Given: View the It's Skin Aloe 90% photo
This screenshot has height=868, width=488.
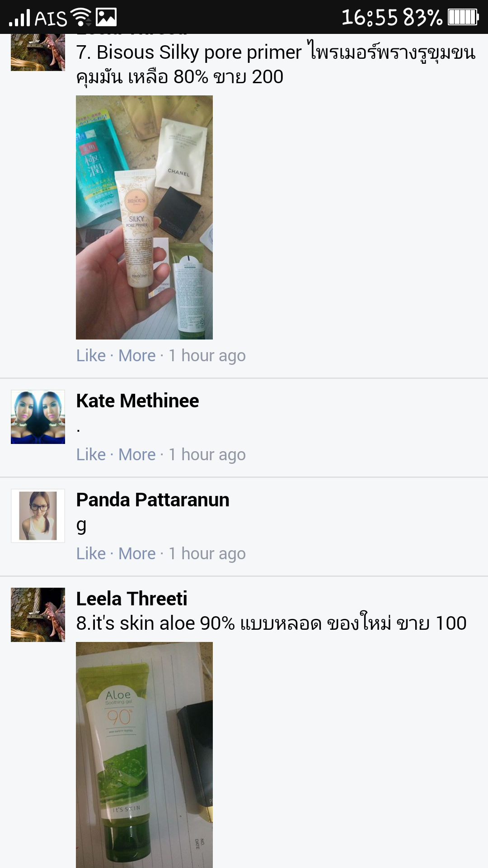Looking at the screenshot, I should (144, 755).
